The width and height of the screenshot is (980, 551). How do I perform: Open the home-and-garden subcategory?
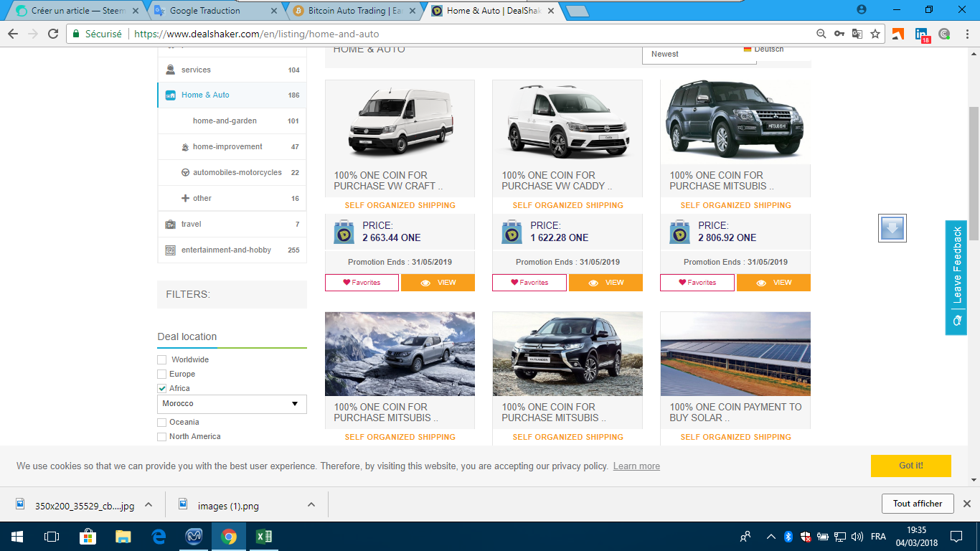[232, 121]
